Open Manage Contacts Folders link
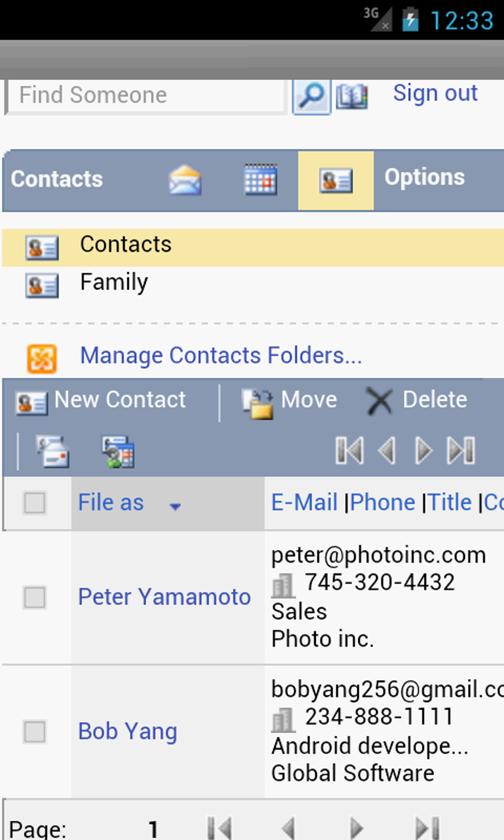504x840 pixels. pyautogui.click(x=221, y=356)
